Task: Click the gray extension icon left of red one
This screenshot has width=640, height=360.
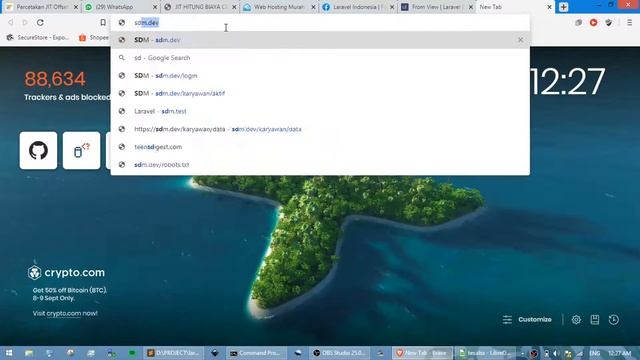Action: point(578,23)
